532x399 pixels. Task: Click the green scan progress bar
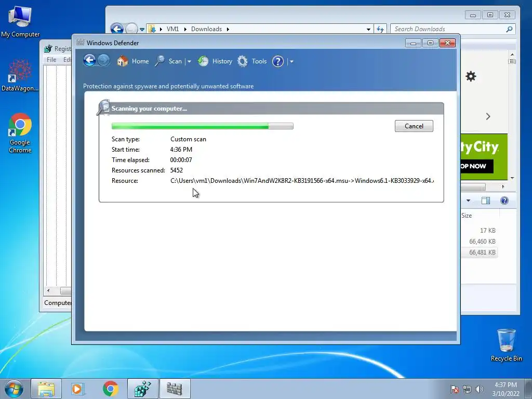pyautogui.click(x=202, y=126)
